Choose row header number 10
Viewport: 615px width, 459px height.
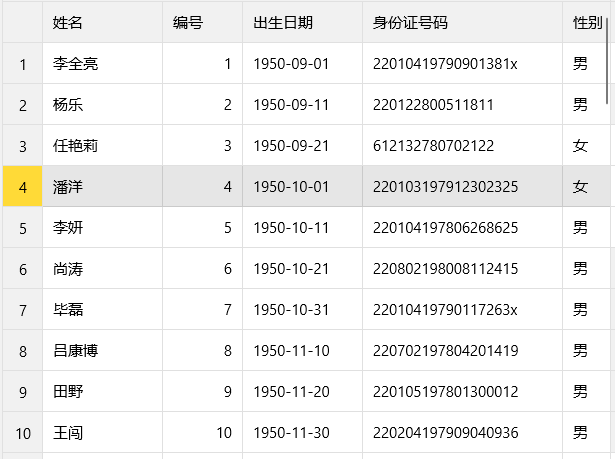(22, 432)
